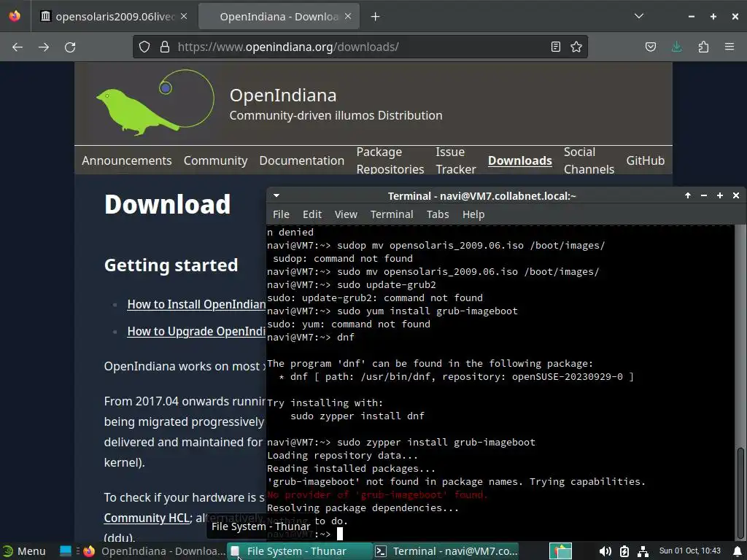
Task: Open tracking protection shield in address bar
Action: [x=144, y=47]
